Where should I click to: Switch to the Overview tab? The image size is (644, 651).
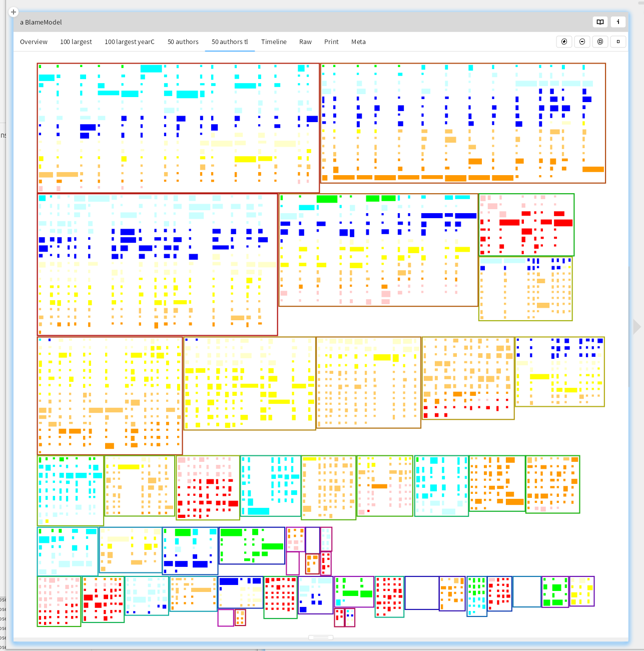pyautogui.click(x=34, y=42)
